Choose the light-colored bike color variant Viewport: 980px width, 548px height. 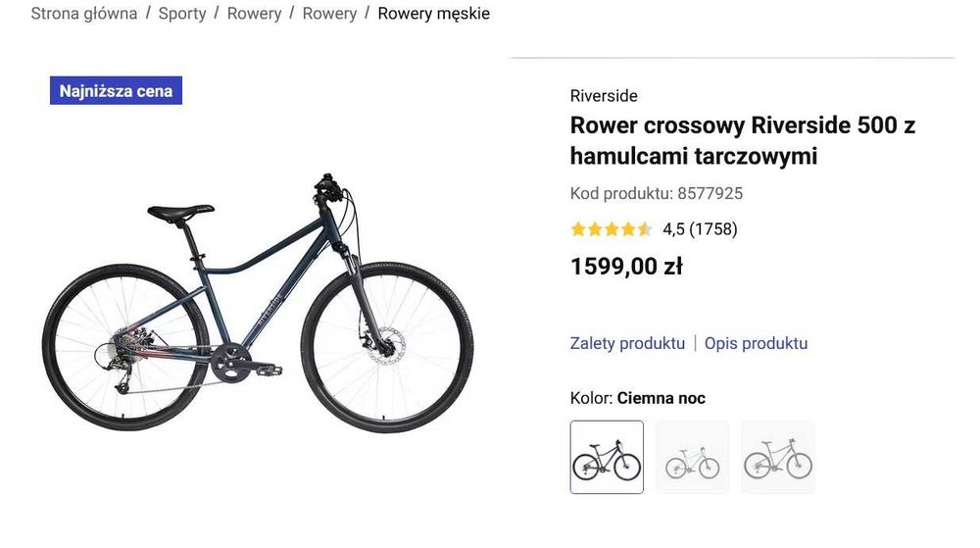point(692,458)
